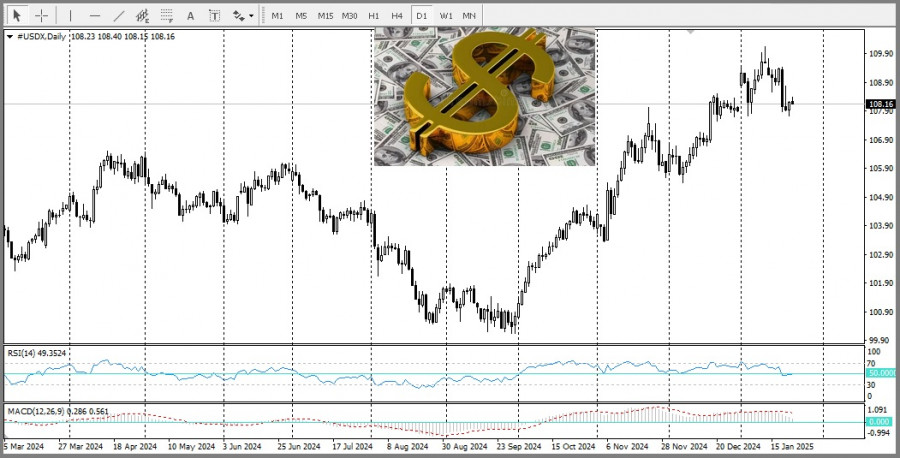Choose the text 'A' drawing tool
The width and height of the screenshot is (900, 458).
click(x=191, y=16)
